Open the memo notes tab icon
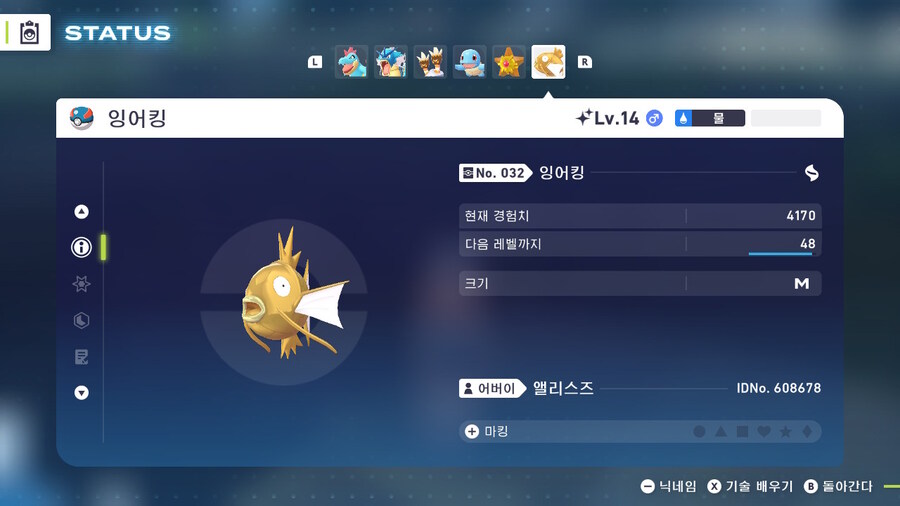 tap(82, 357)
